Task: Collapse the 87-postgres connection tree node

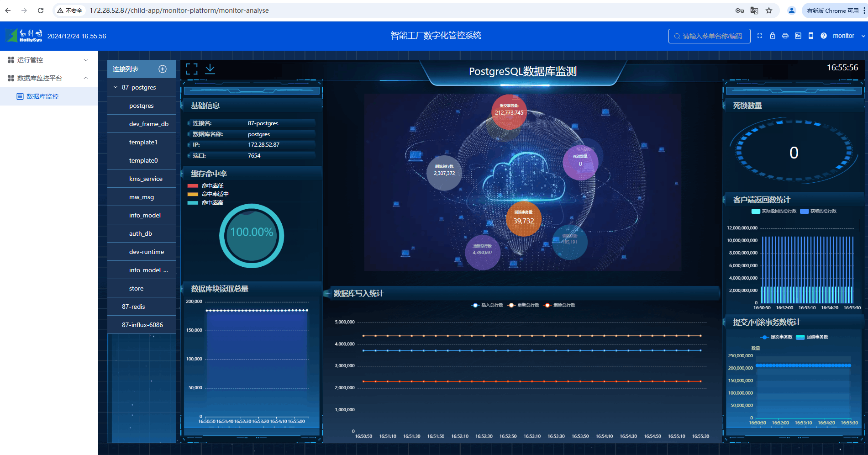Action: (x=116, y=87)
